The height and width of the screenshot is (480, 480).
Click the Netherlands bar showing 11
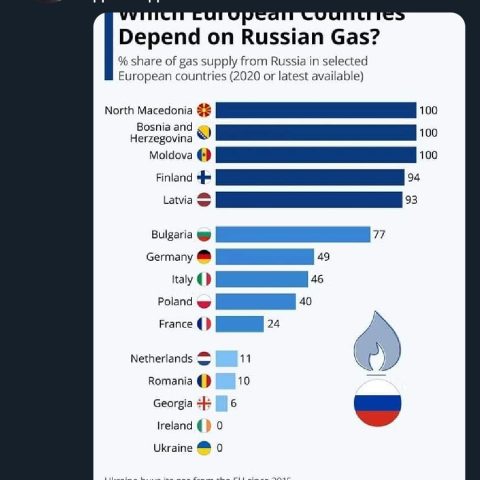(x=227, y=359)
